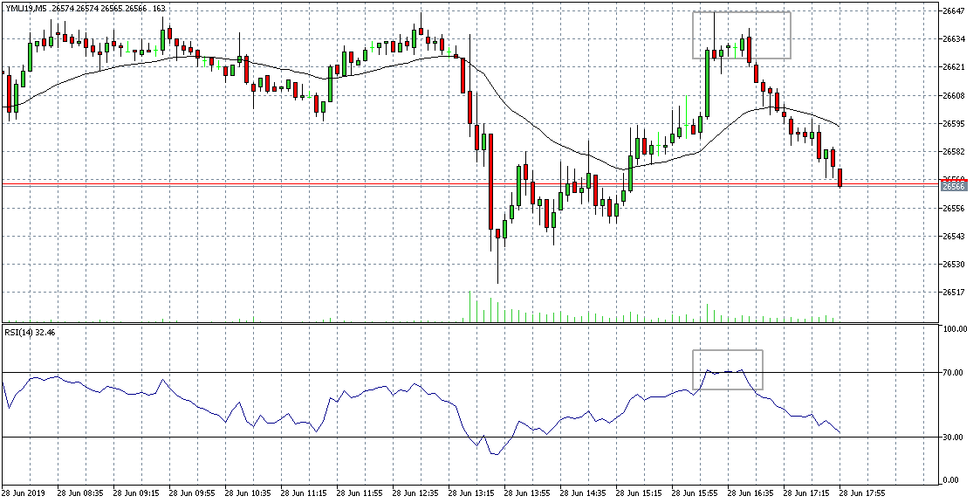This screenshot has width=980, height=503.
Task: Click the 26582 price axis label
Action: coord(954,152)
